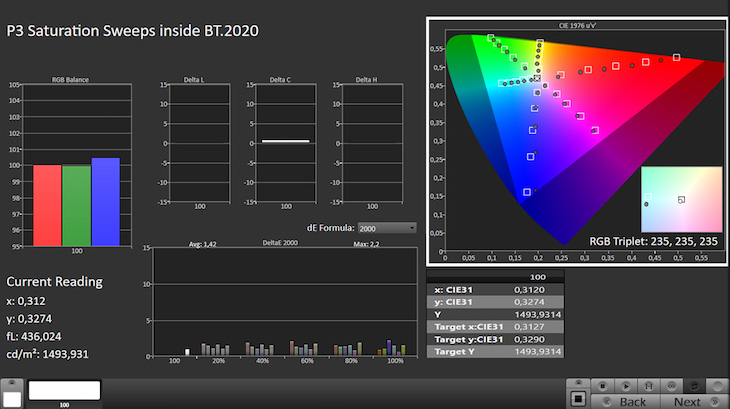The width and height of the screenshot is (730, 409).
Task: Click the green bar in RGB Balance chart
Action: pos(76,206)
